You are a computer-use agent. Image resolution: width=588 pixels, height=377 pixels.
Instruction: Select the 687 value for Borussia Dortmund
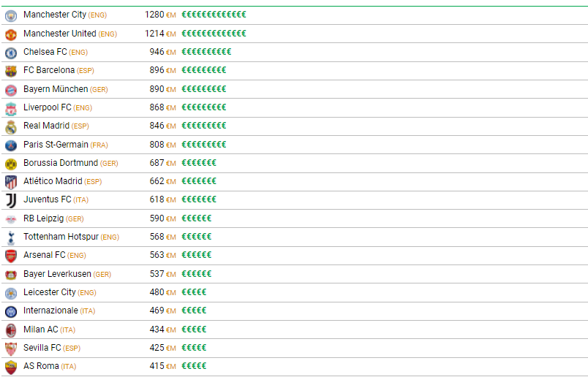click(157, 163)
